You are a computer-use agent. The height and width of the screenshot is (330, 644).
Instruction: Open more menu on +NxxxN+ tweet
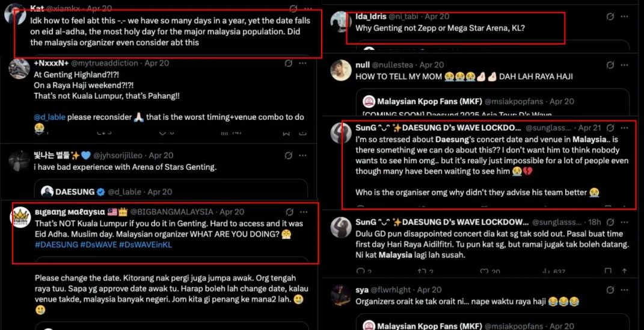point(304,63)
